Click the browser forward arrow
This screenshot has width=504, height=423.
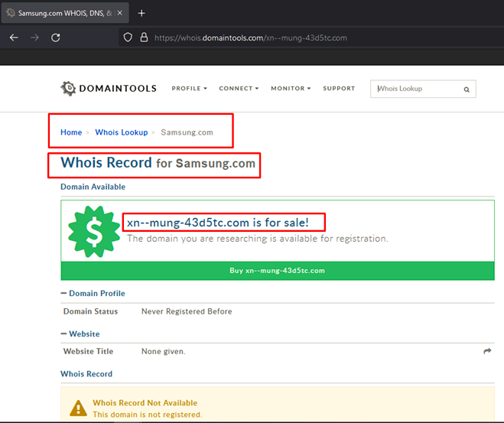point(34,37)
